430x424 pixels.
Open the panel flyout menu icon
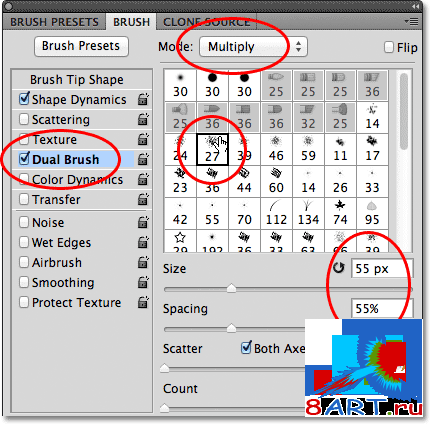click(411, 22)
